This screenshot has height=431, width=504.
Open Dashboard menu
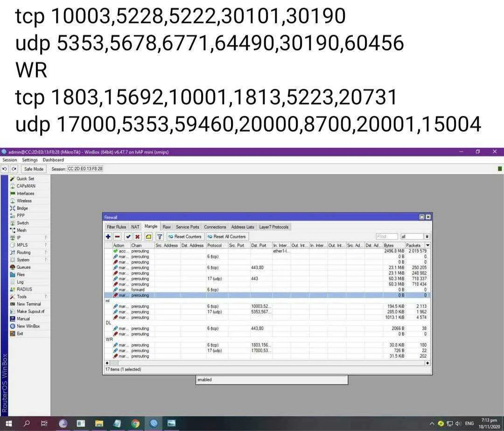53,160
